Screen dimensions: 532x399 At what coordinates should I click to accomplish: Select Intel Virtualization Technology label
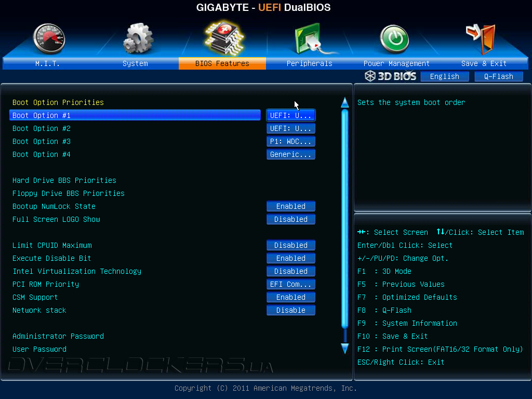pyautogui.click(x=77, y=271)
